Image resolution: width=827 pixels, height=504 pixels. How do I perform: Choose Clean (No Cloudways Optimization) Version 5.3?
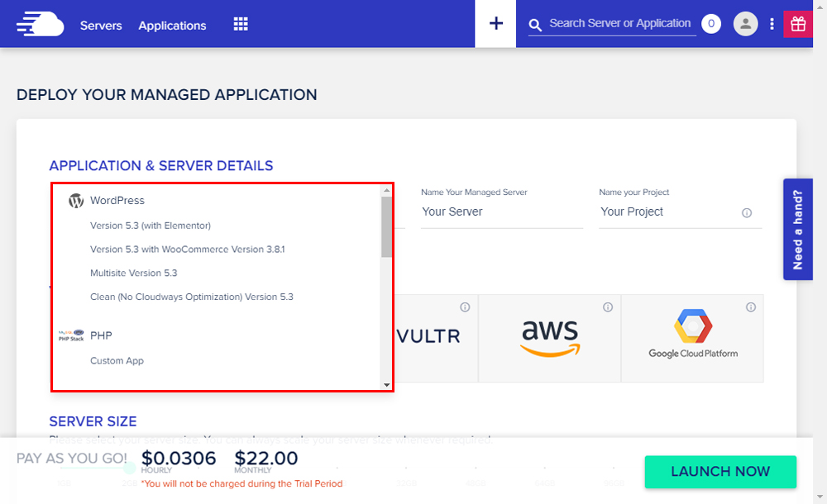pyautogui.click(x=192, y=297)
